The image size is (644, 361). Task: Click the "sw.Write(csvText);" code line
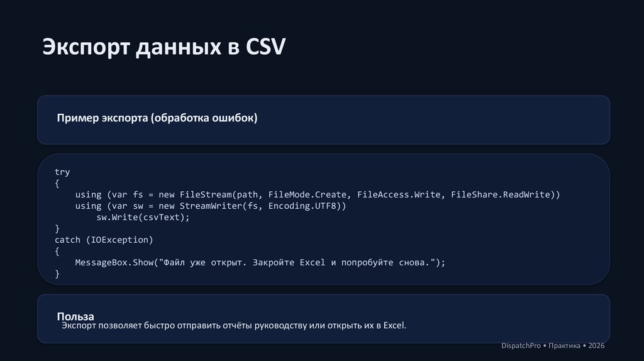pyautogui.click(x=142, y=217)
